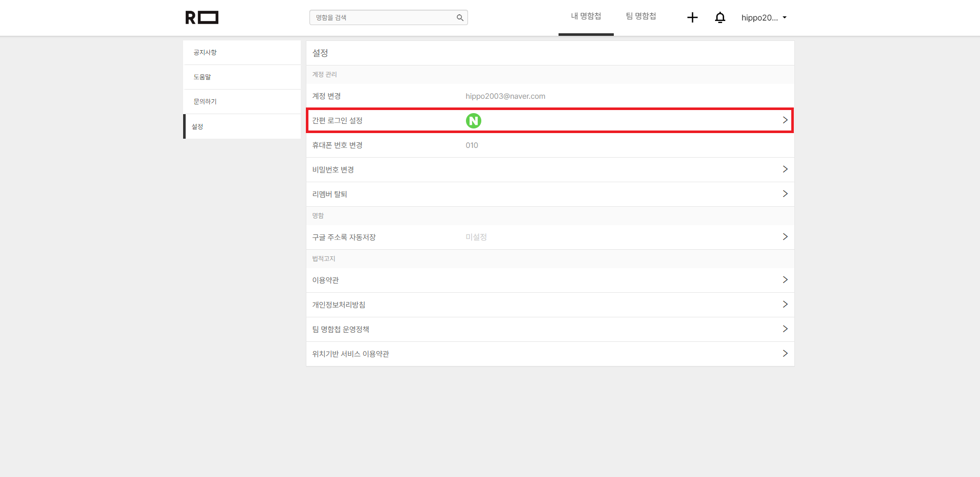980x477 pixels.
Task: Open 구글 주소록 자동저장 setting
Action: (x=550, y=237)
